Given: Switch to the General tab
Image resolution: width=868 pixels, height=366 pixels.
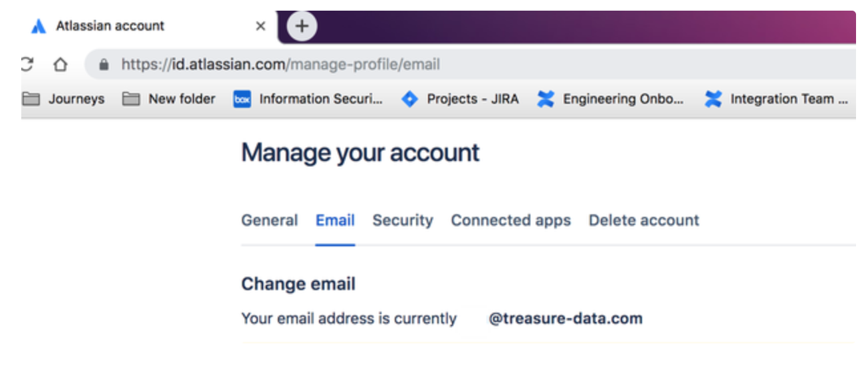Looking at the screenshot, I should click(269, 220).
